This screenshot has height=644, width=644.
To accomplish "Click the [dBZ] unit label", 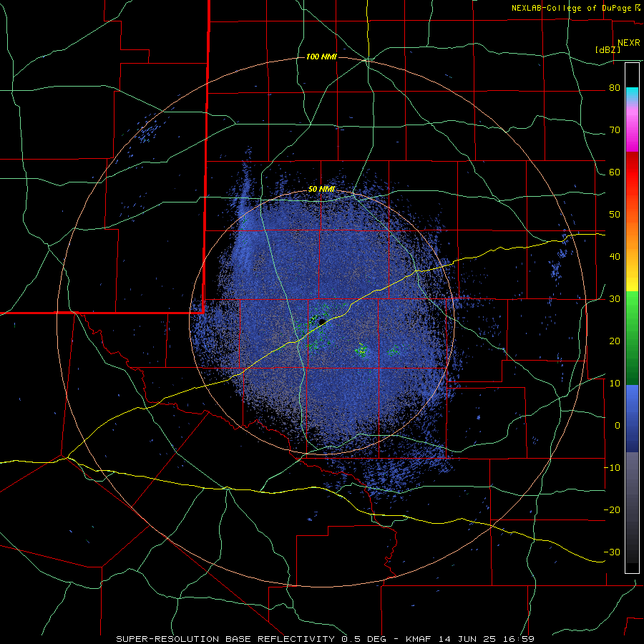I will tap(608, 50).
